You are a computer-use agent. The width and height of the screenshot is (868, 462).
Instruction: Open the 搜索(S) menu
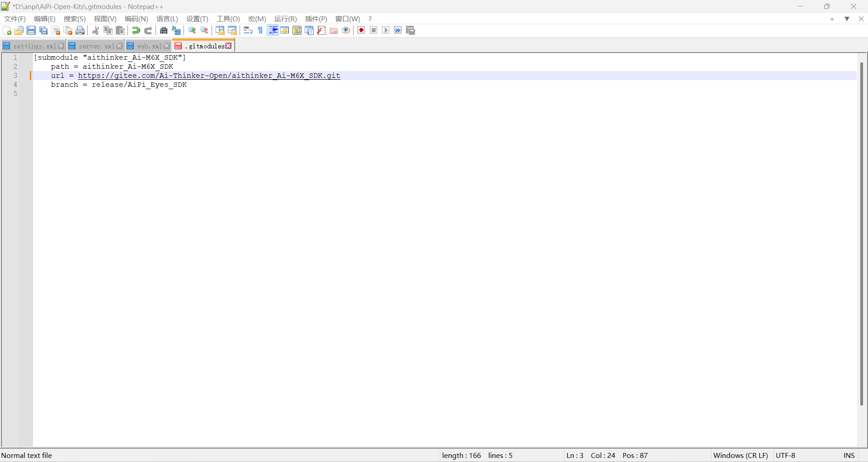[x=75, y=19]
